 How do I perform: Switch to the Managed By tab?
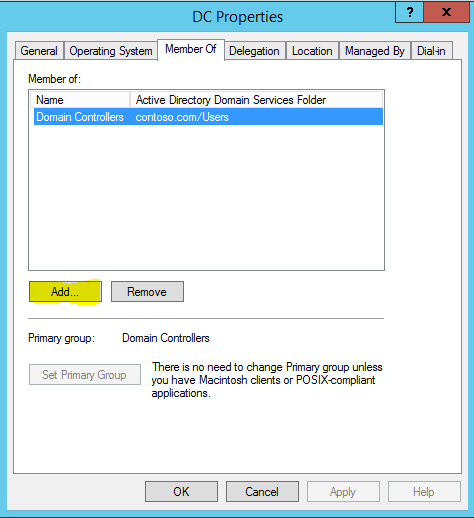coord(375,51)
